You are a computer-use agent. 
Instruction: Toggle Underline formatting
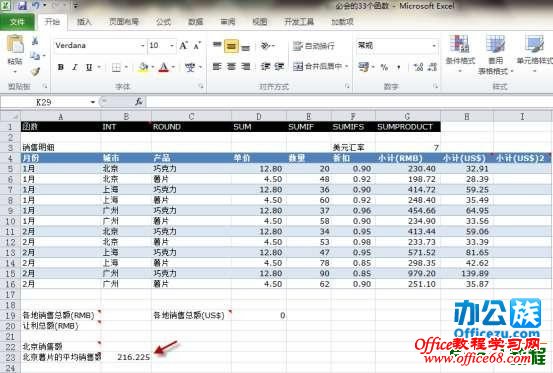tap(89, 67)
